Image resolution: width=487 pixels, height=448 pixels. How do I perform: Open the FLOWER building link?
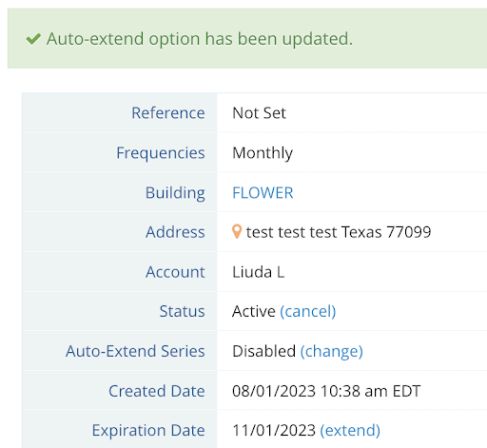click(x=263, y=192)
